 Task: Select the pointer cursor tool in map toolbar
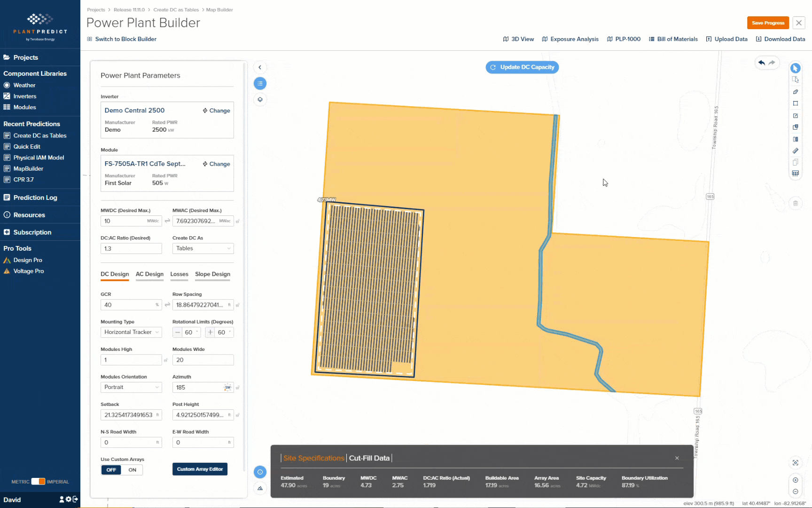tap(795, 68)
